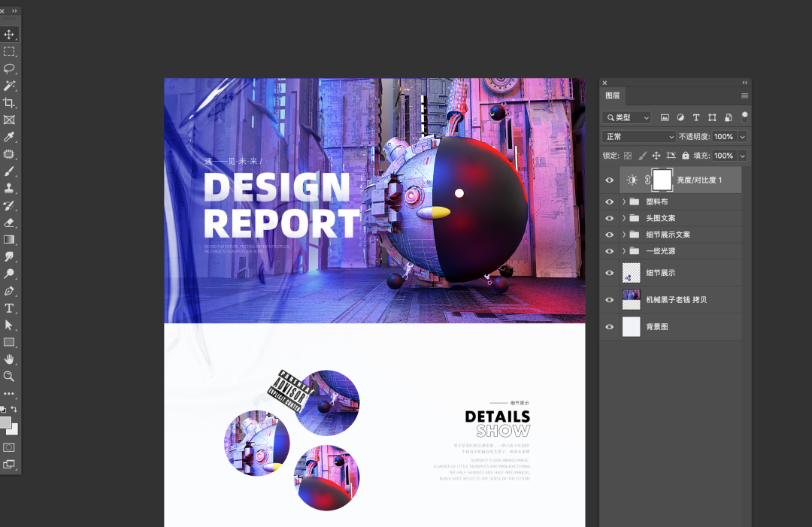Open the 填充 slider dropdown arrow
Viewport: 812px width, 527px height.
click(743, 156)
